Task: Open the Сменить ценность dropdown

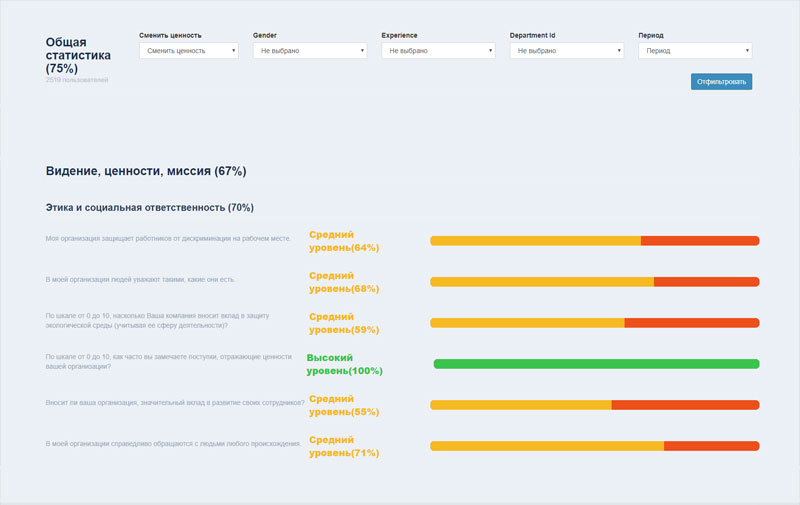Action: pos(188,50)
